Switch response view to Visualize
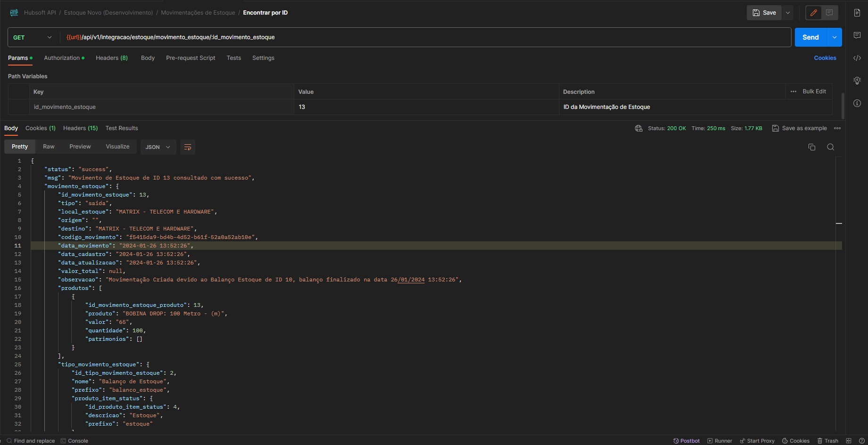Screen dimensions: 868x445 (117, 147)
